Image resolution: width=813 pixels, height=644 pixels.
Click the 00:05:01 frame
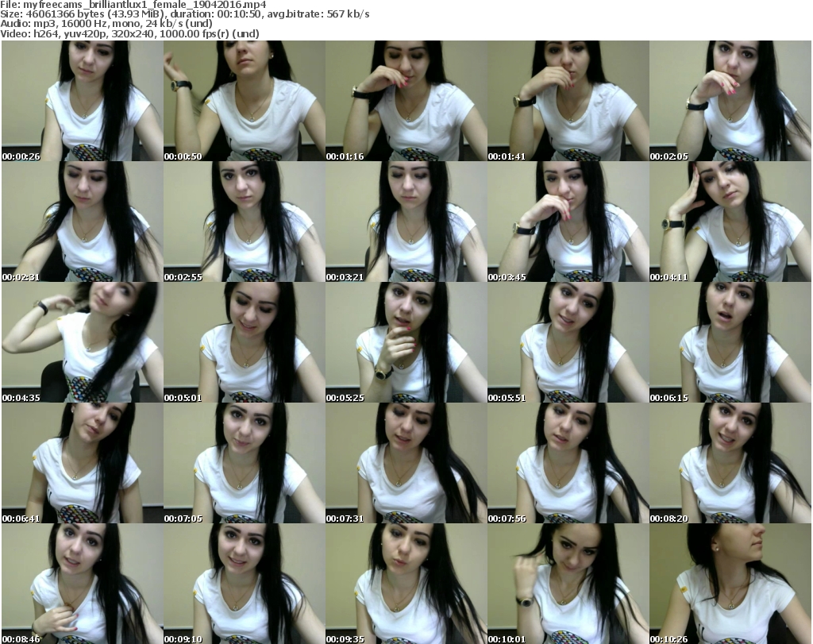pyautogui.click(x=245, y=342)
